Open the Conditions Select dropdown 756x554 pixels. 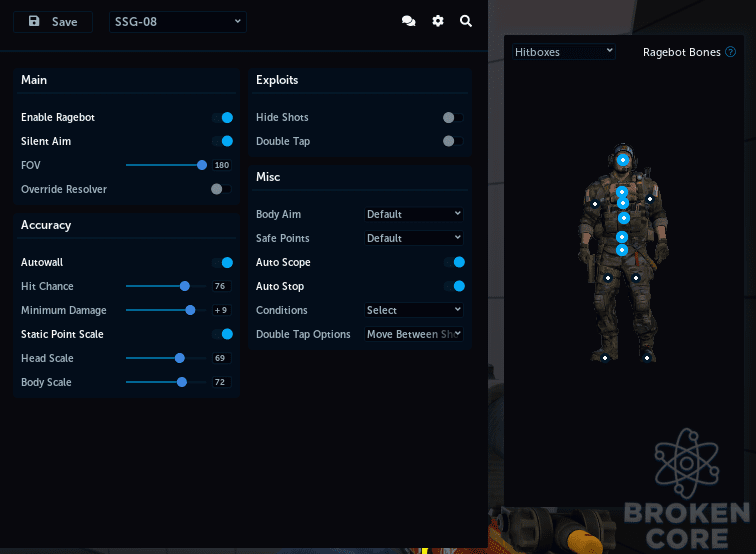pyautogui.click(x=414, y=310)
